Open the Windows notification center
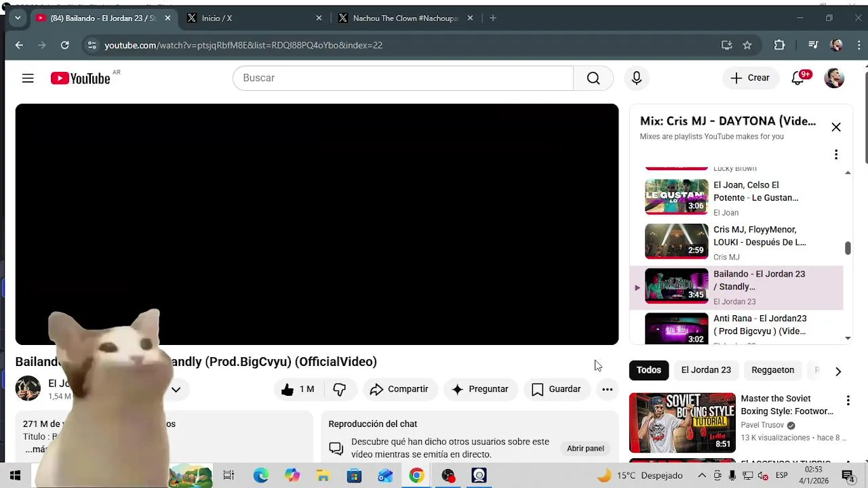 tap(847, 476)
